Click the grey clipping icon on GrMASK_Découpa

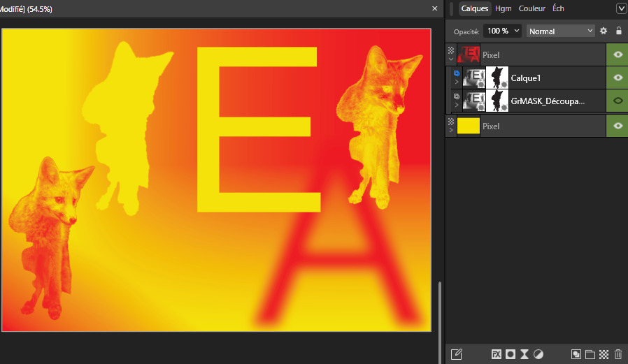[x=457, y=96]
